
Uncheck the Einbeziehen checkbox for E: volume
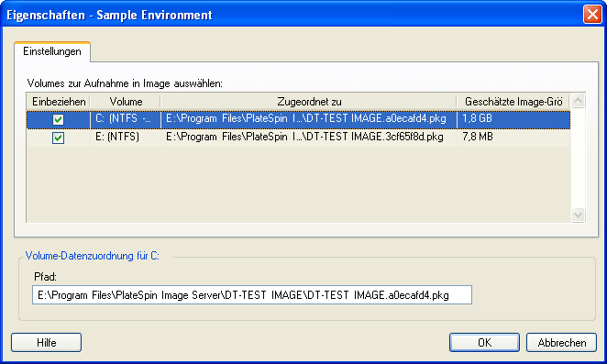click(x=58, y=138)
